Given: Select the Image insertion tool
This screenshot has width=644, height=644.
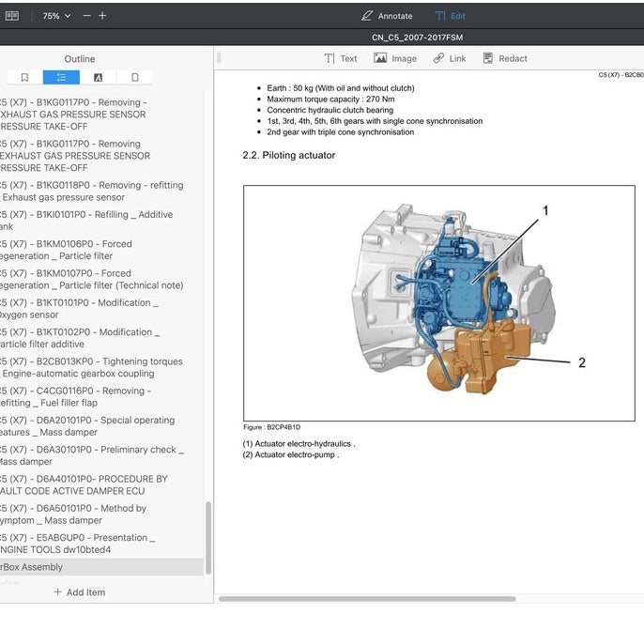Looking at the screenshot, I should point(395,59).
